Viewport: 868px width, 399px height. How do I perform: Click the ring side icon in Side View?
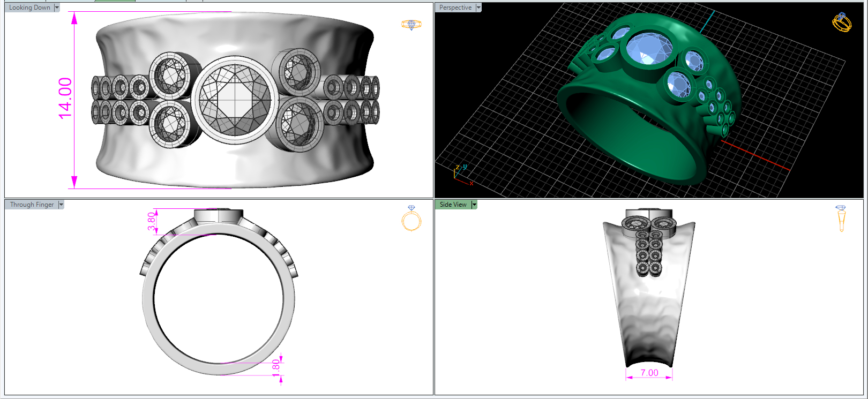click(x=841, y=218)
